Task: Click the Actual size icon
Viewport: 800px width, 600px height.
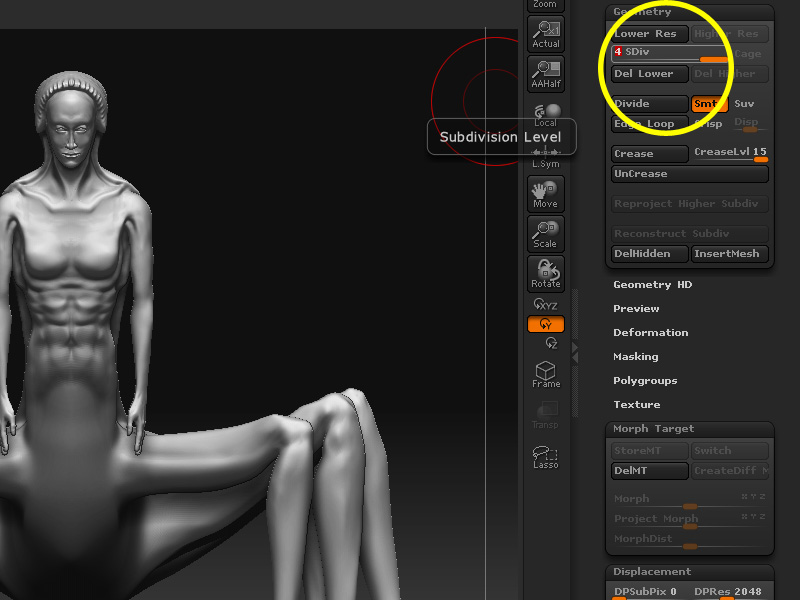Action: 545,34
